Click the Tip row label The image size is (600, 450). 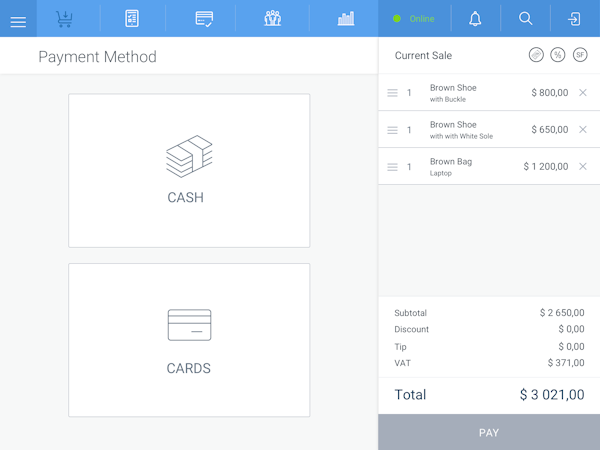coord(400,347)
